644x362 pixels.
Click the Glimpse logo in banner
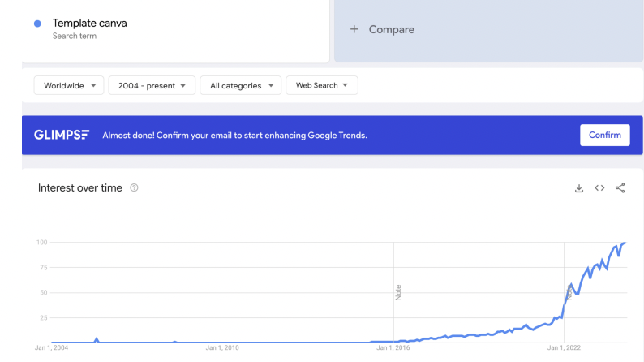(x=62, y=135)
